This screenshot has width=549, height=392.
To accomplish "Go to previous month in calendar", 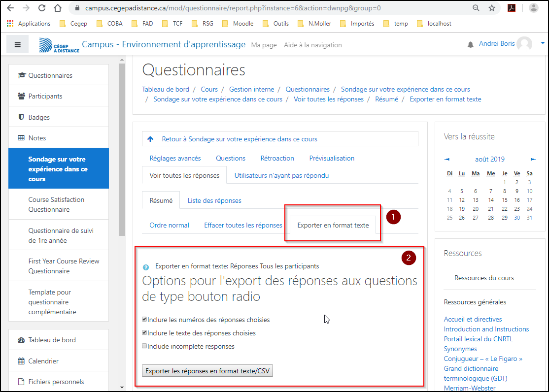I will (447, 159).
